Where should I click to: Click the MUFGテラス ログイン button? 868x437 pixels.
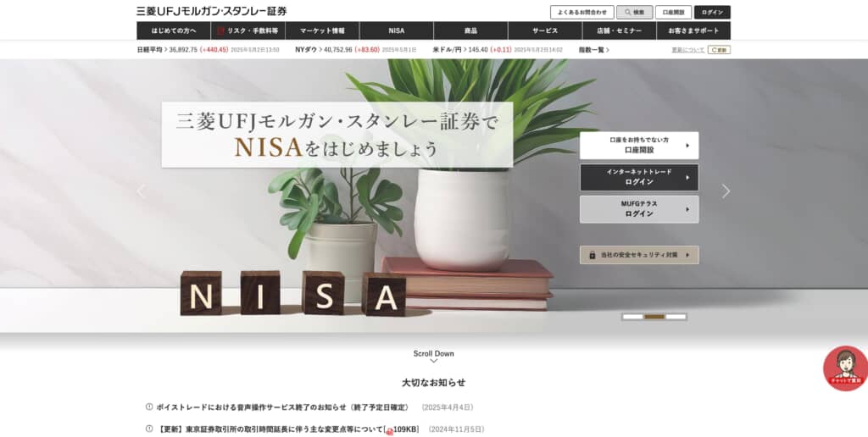639,209
